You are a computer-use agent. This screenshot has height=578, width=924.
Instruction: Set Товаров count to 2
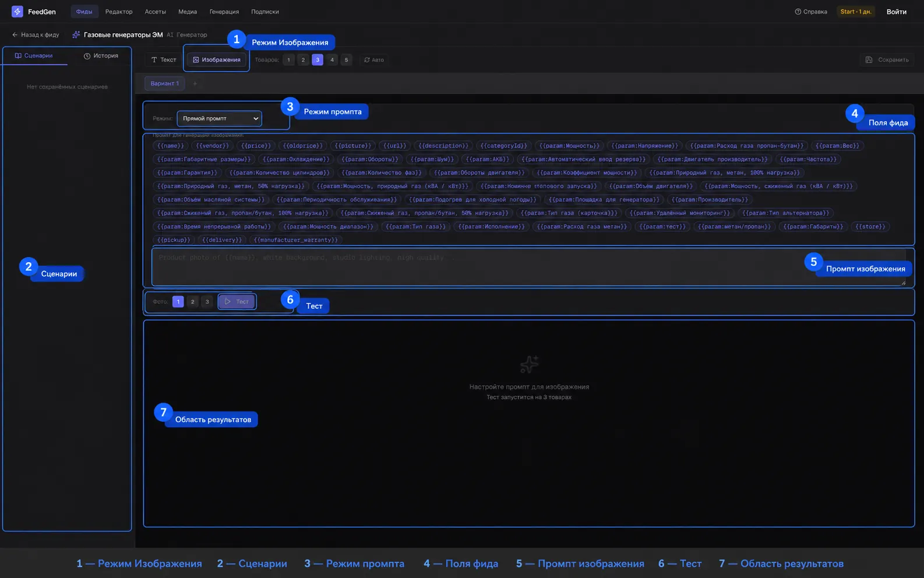[303, 60]
